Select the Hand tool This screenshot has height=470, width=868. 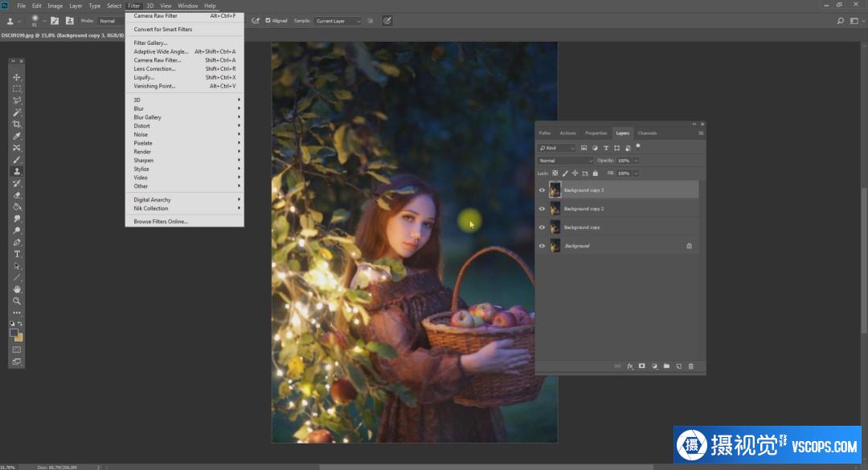[17, 289]
